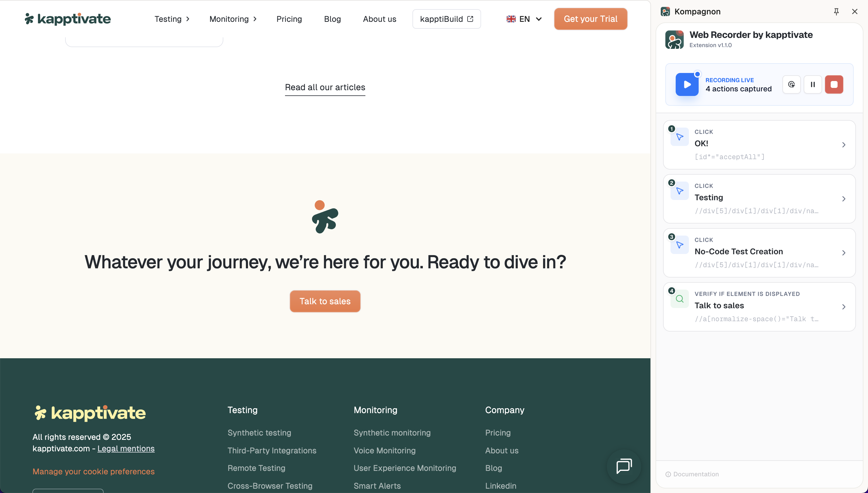The width and height of the screenshot is (868, 493).
Task: Pin the Kompagnon side panel
Action: pos(836,11)
